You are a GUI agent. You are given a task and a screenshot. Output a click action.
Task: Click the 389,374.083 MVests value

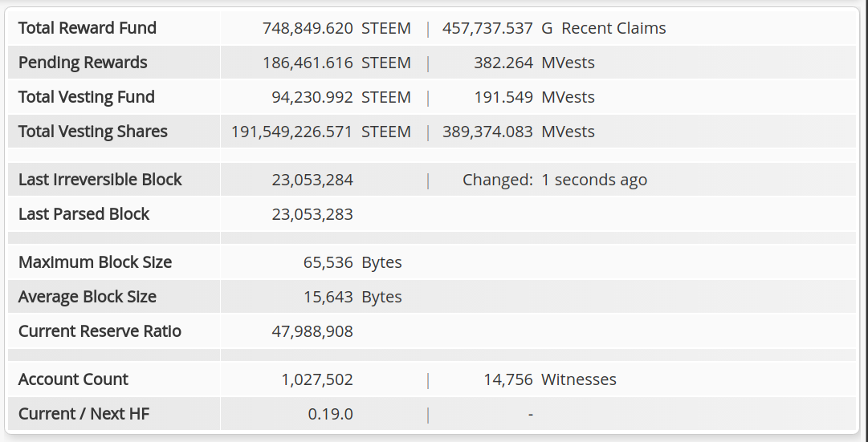tap(518, 132)
